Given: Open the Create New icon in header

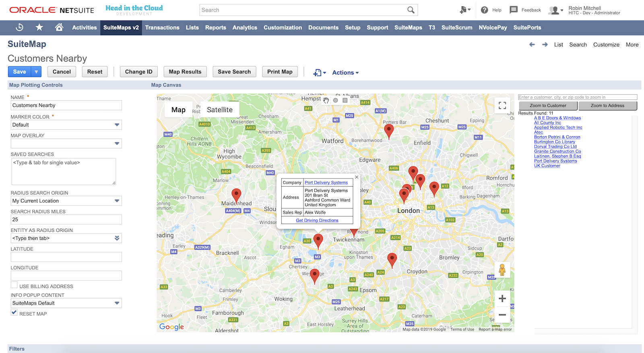Looking at the screenshot, I should [465, 10].
